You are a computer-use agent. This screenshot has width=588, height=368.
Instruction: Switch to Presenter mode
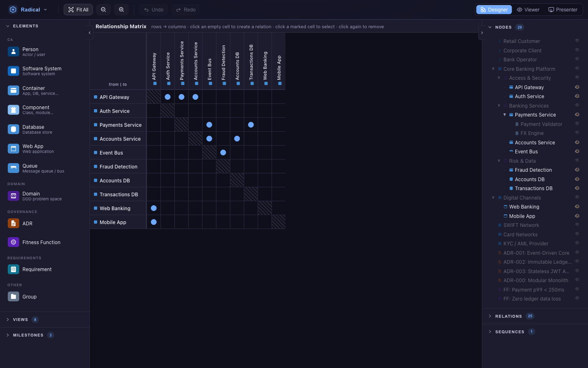point(563,9)
